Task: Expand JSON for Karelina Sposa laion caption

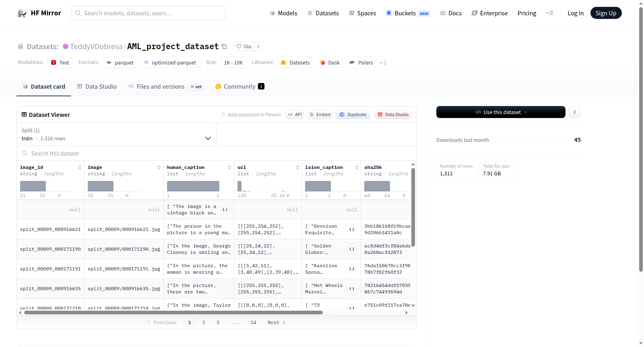Action: coord(352,269)
